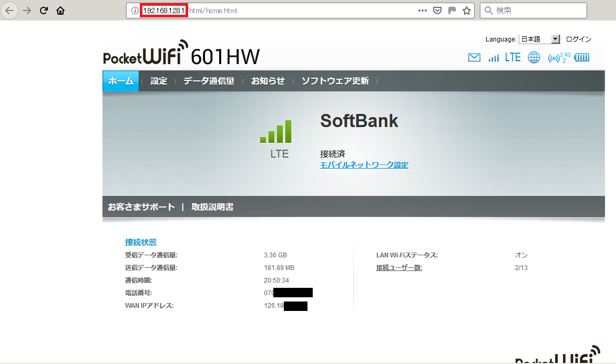The width and height of the screenshot is (616, 364).
Task: Click the 20:50:34 connection time value
Action: [x=276, y=280]
